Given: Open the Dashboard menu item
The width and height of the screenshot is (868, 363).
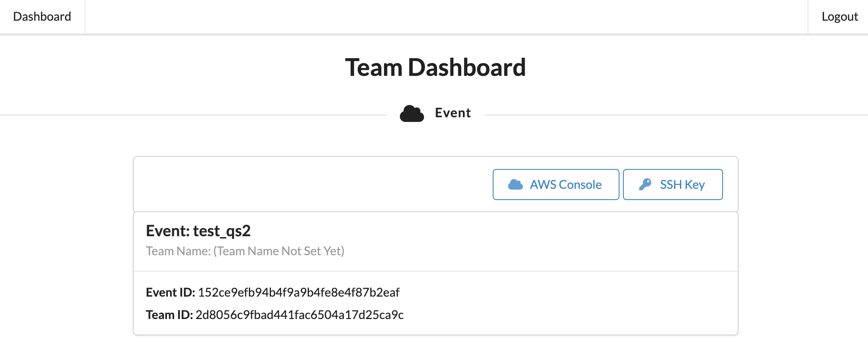Looking at the screenshot, I should point(42,16).
